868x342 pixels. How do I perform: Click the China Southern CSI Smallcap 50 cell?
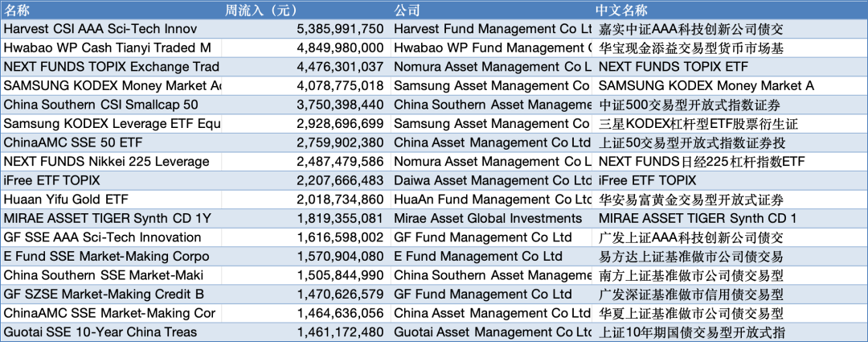[111, 105]
